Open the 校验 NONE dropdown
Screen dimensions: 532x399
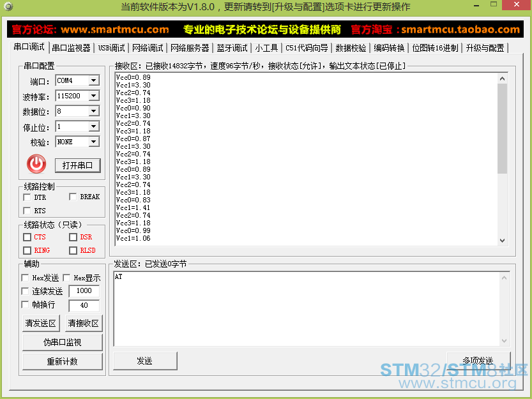tap(94, 142)
